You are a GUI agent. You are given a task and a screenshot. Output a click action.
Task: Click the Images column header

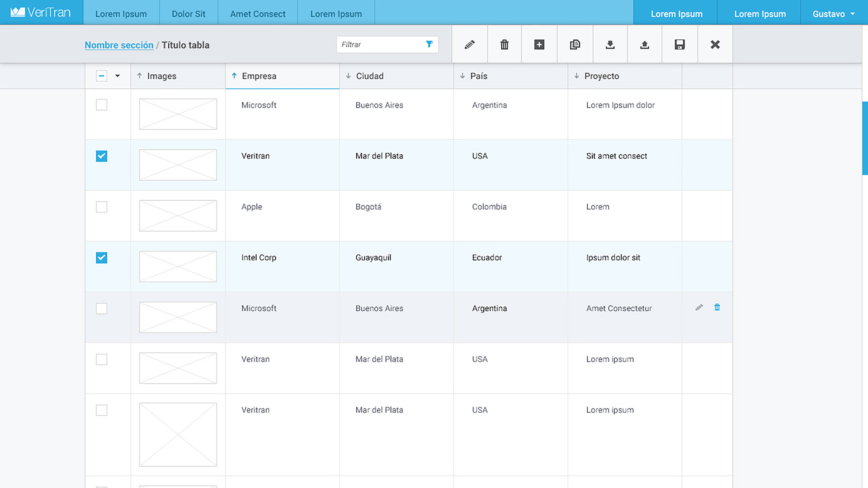(178, 76)
